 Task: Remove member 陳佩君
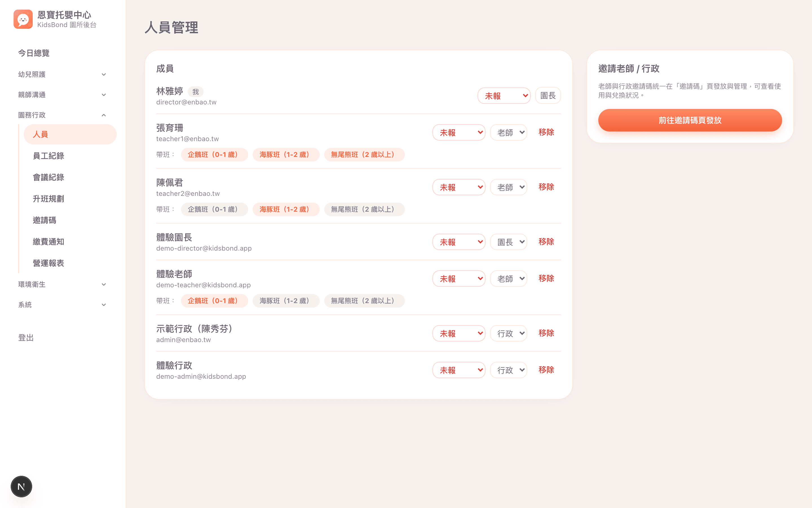(546, 187)
